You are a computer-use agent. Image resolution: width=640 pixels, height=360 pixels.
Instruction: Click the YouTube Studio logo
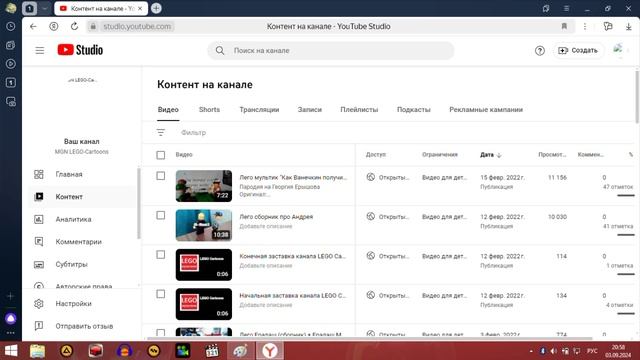80,50
